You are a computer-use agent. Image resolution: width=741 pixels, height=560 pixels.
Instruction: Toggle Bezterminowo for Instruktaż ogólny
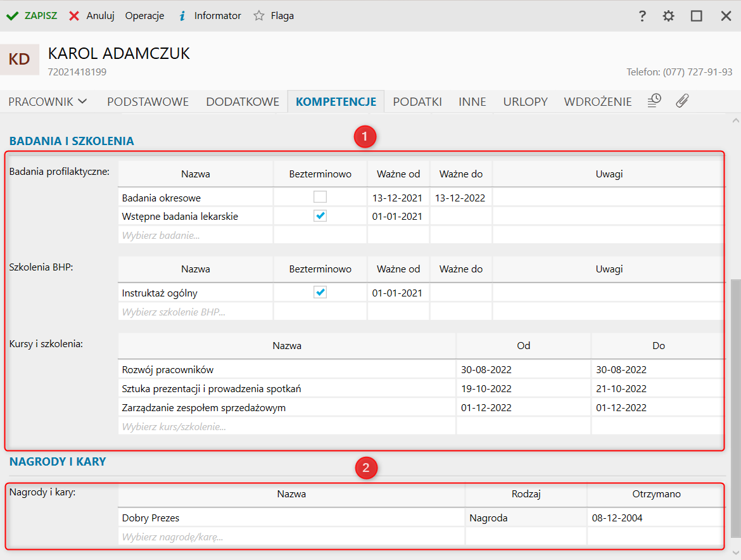(320, 293)
